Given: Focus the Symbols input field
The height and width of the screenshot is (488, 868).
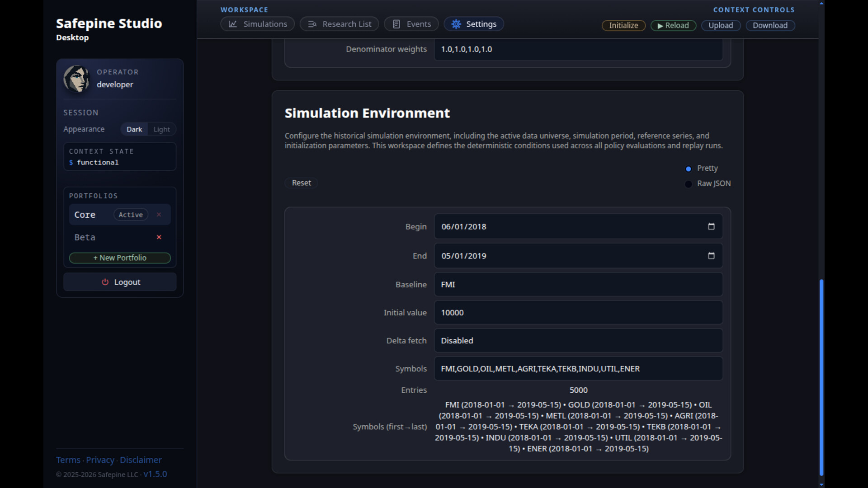Looking at the screenshot, I should point(578,369).
